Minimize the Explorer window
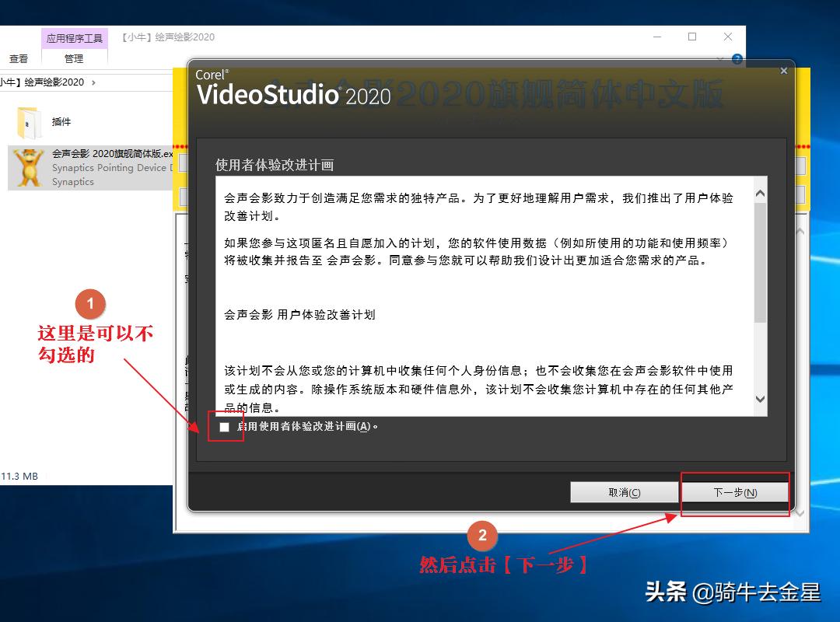 (657, 37)
